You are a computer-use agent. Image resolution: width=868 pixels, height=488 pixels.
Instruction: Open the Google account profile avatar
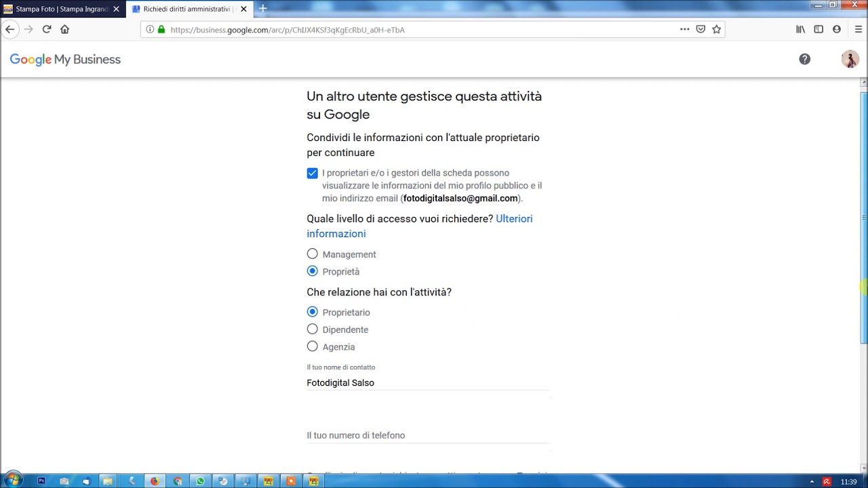click(850, 60)
